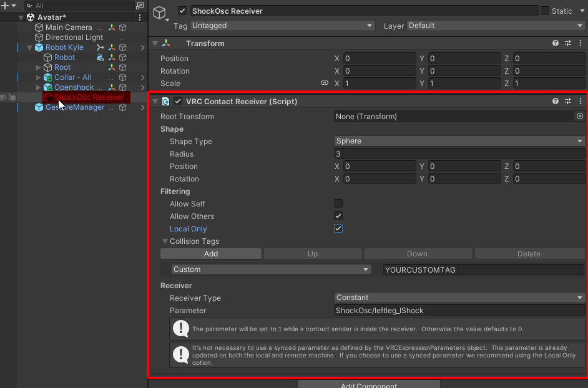This screenshot has width=588, height=388.
Task: Open the Tag dropdown showing Untagged
Action: click(282, 26)
